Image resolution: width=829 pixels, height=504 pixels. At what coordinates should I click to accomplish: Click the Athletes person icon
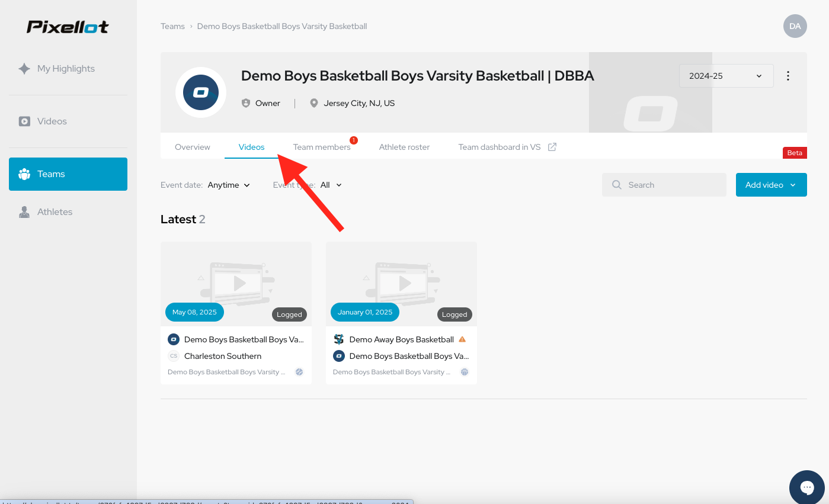tap(24, 212)
